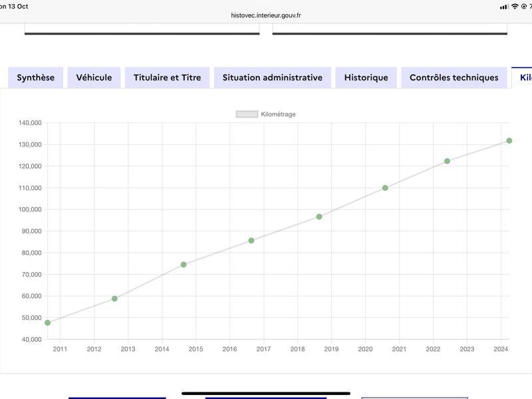The height and width of the screenshot is (399, 532).
Task: Select the Titulaire et Titre tab
Action: click(x=167, y=78)
